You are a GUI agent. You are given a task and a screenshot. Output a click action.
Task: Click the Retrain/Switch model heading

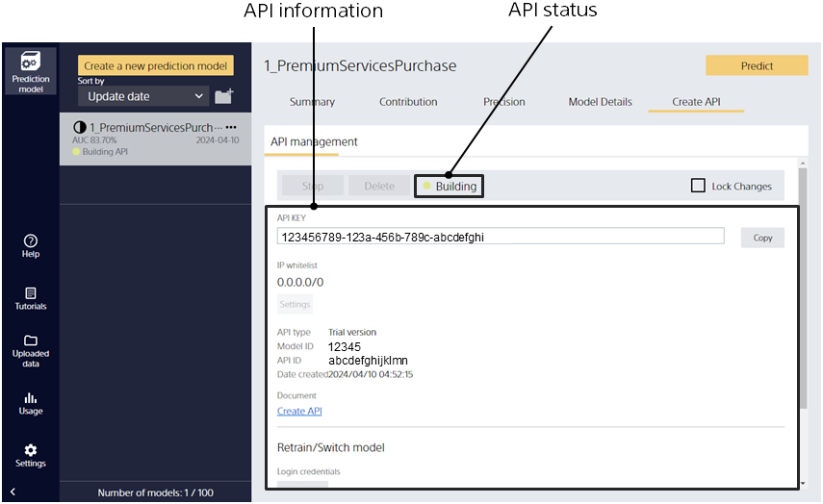331,447
